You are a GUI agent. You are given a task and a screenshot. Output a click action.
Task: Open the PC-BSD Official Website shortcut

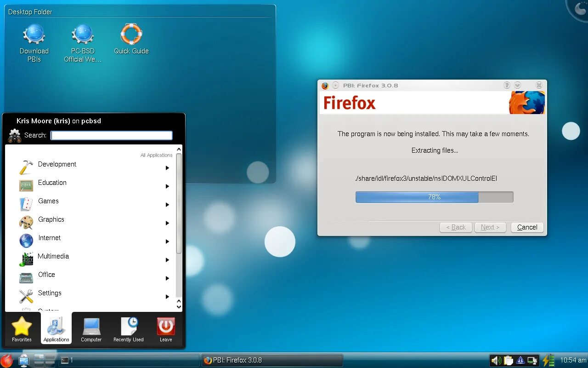coord(83,43)
